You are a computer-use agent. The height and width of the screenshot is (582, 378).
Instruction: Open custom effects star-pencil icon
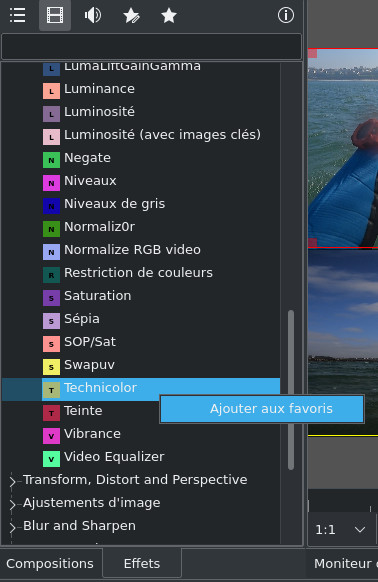131,16
